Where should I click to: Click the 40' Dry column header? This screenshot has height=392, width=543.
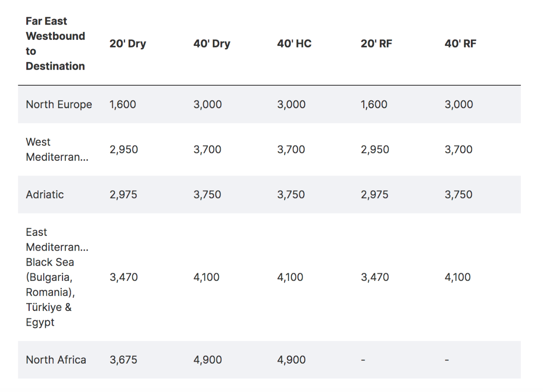(x=212, y=44)
